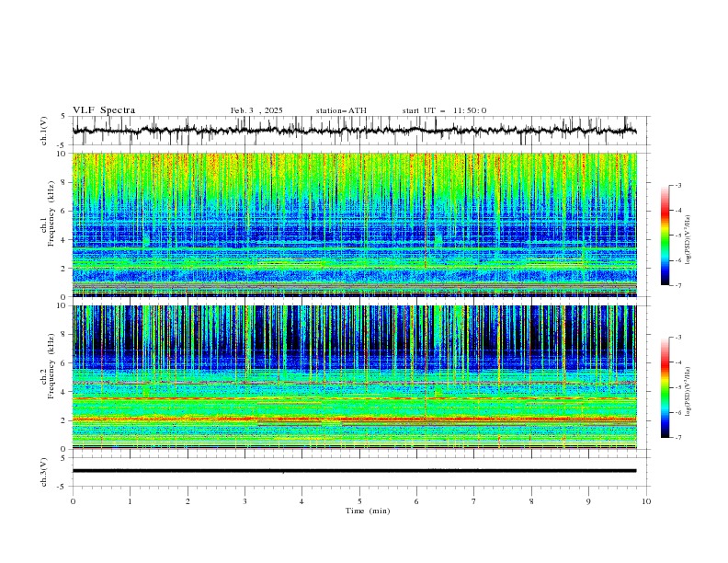Click the ch.3 flat waveform trace
Screen dimensions: 728x563
pos(354,471)
